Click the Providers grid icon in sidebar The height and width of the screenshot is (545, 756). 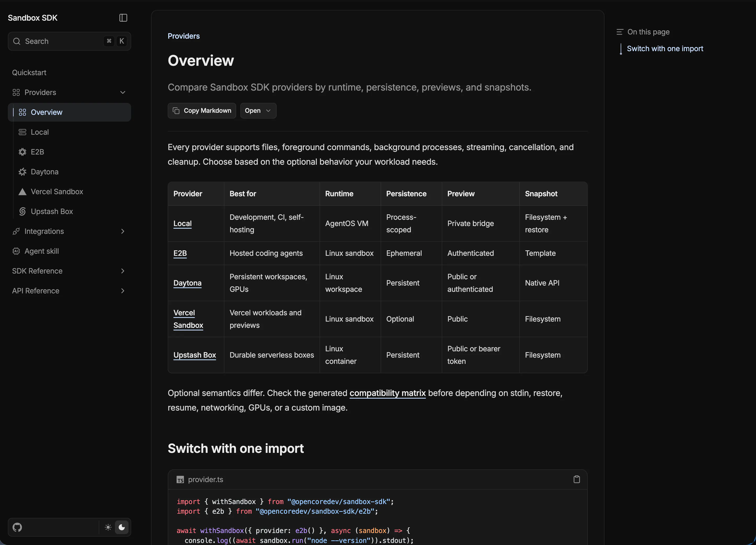(16, 92)
